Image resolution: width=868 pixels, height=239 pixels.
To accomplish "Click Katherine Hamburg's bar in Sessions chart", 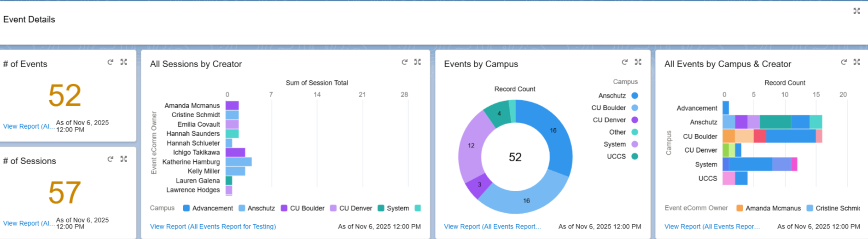I will click(x=239, y=162).
